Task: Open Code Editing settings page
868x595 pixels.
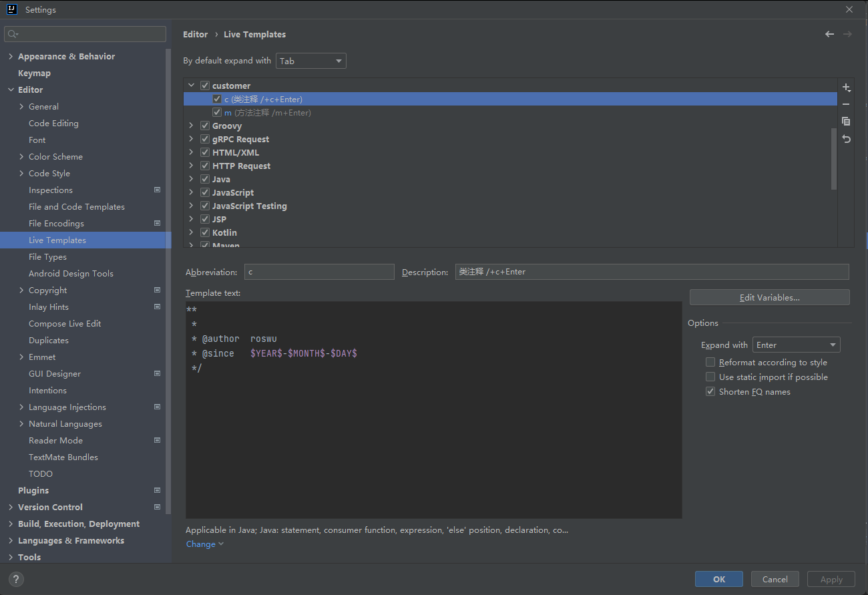Action: point(53,123)
